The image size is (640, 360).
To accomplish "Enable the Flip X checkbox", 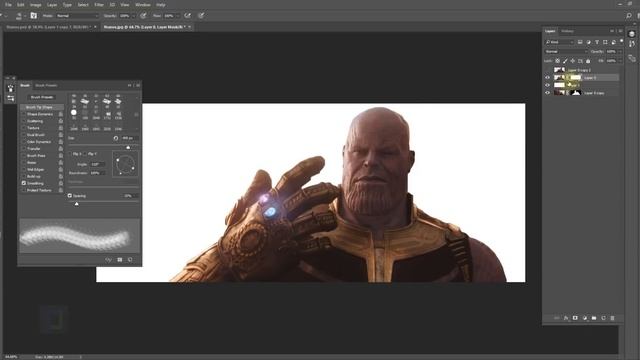I will pos(70,154).
